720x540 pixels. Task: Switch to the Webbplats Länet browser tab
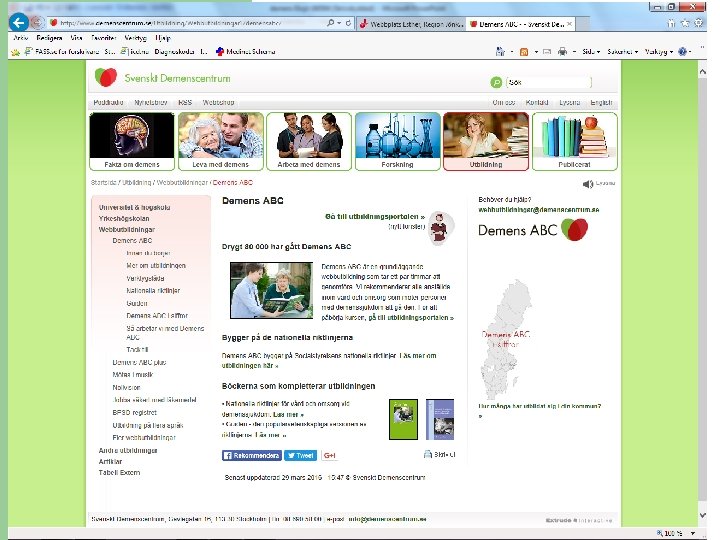(411, 24)
